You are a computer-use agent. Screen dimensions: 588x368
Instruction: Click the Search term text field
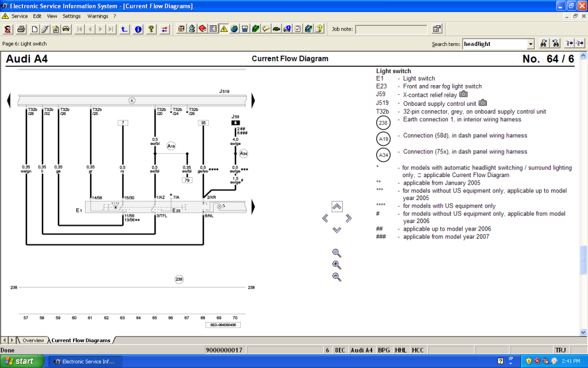pos(494,44)
